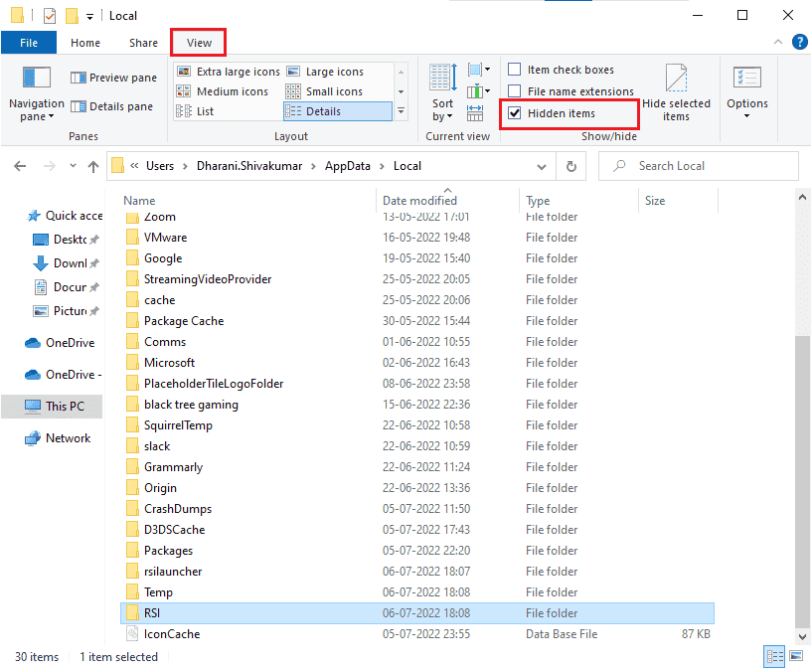Expand the layout gallery More arrow

click(401, 110)
